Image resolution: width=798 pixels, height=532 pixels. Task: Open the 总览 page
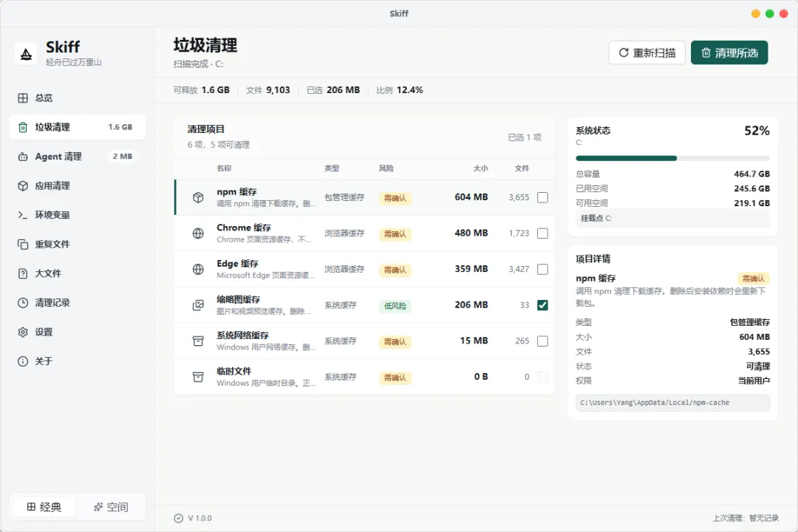78,98
